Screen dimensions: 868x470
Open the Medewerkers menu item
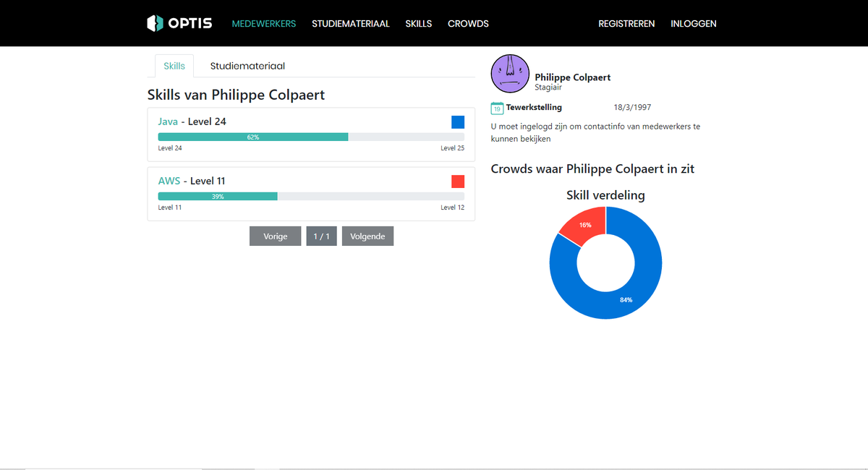click(x=264, y=24)
